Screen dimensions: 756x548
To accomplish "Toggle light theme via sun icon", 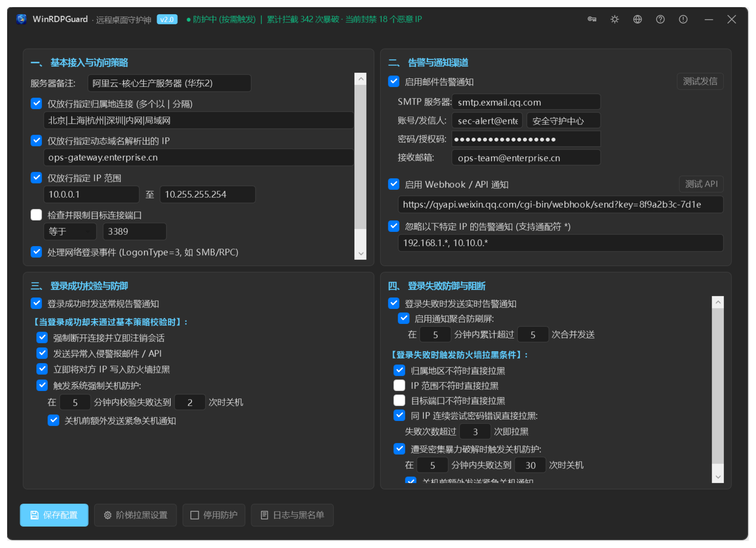I will (x=614, y=19).
